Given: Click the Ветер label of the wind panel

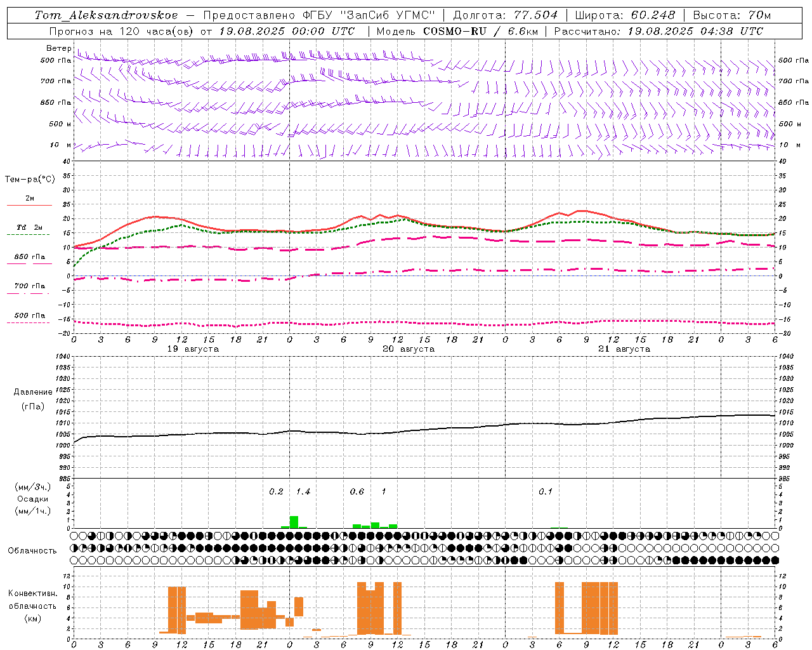Looking at the screenshot, I should (x=58, y=48).
